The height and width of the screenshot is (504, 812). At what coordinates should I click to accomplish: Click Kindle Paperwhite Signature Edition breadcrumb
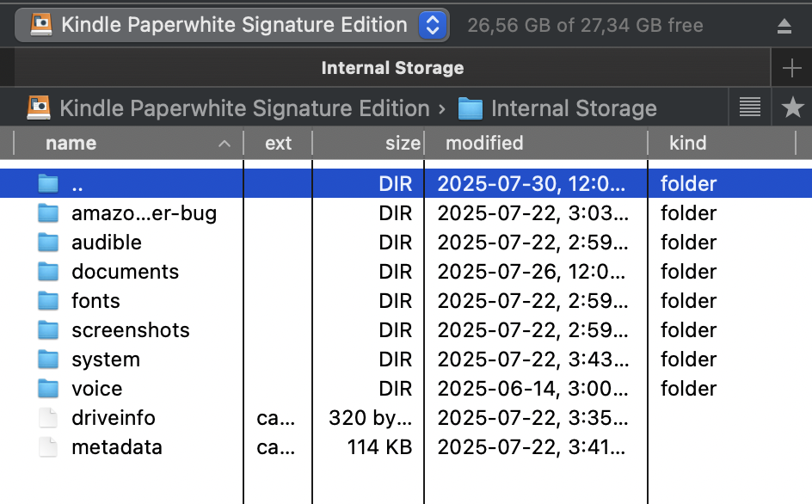(244, 108)
